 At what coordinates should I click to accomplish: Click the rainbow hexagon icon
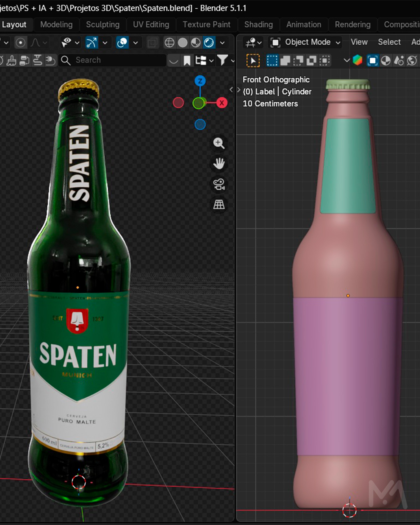pos(357,60)
